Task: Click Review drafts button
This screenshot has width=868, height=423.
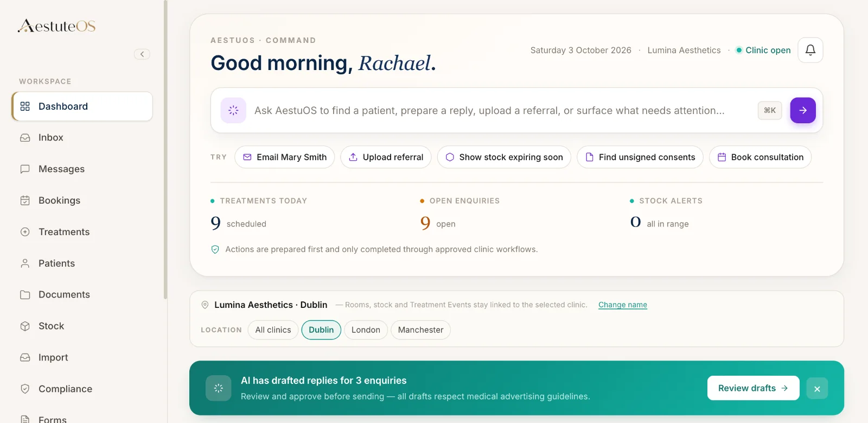Action: click(753, 388)
